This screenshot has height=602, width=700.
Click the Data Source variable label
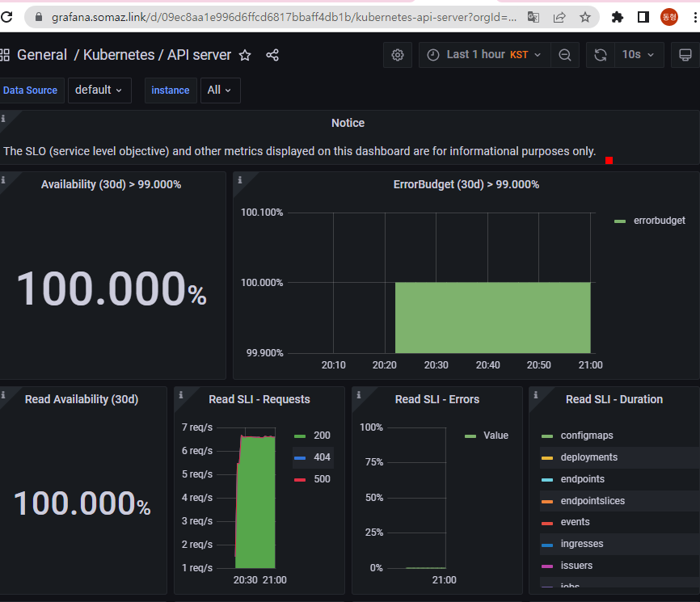(x=31, y=91)
